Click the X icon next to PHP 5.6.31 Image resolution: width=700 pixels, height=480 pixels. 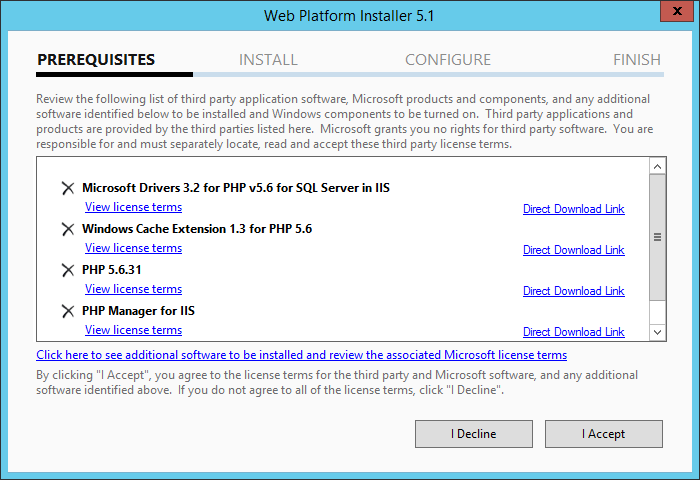click(68, 270)
